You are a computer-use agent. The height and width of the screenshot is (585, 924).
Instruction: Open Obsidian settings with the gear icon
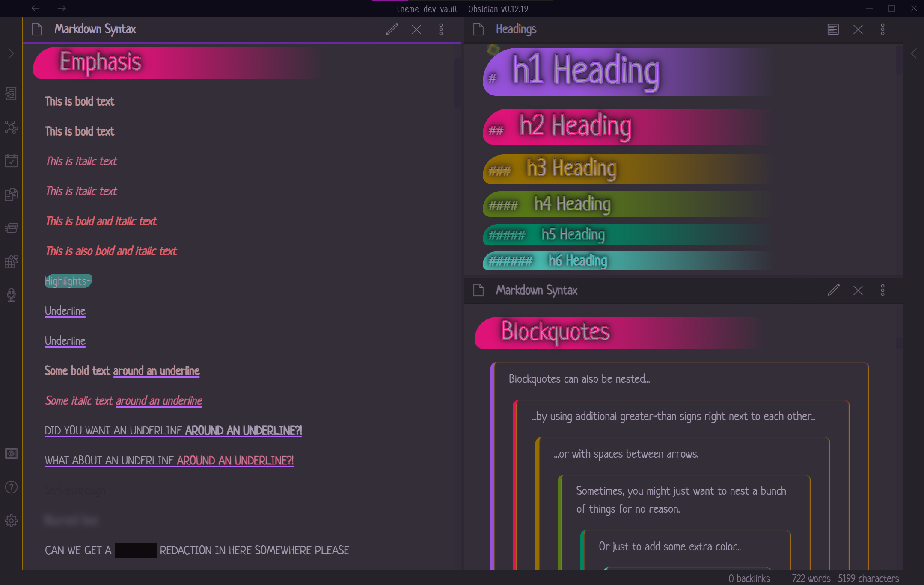coord(11,520)
